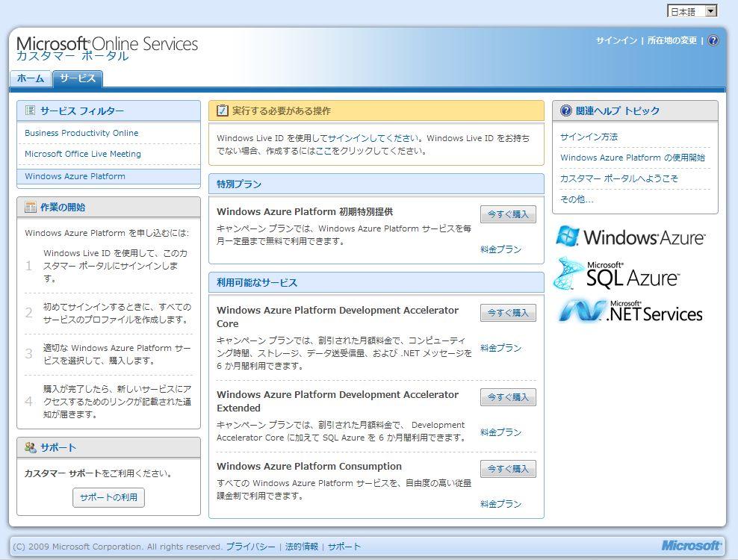Click the サポートの利用 button
Screen dimensions: 738x560
point(109,497)
